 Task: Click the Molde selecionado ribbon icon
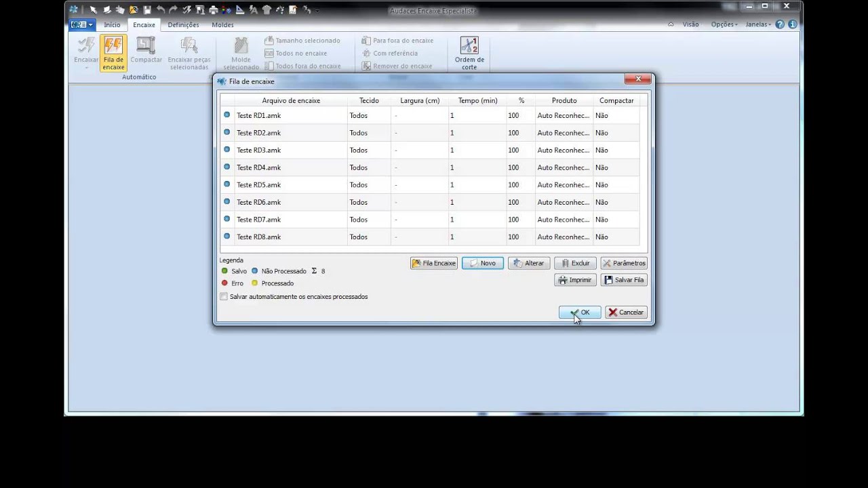pos(241,46)
